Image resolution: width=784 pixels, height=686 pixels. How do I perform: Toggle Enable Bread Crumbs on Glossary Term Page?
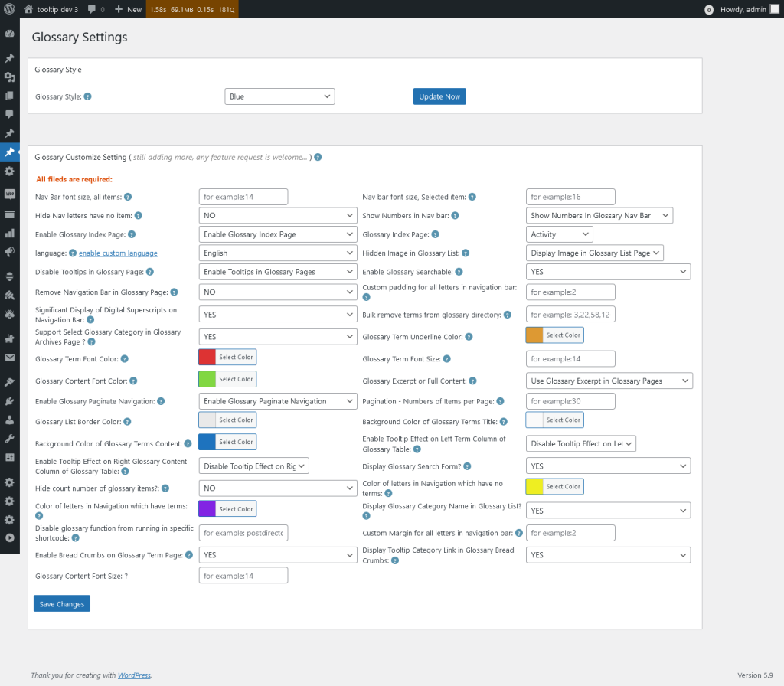(x=277, y=554)
